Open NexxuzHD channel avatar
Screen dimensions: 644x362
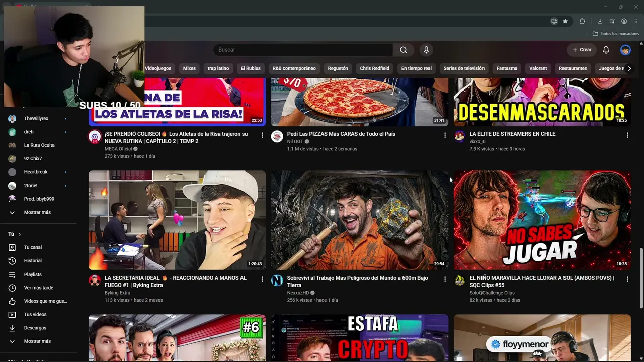coord(277,281)
